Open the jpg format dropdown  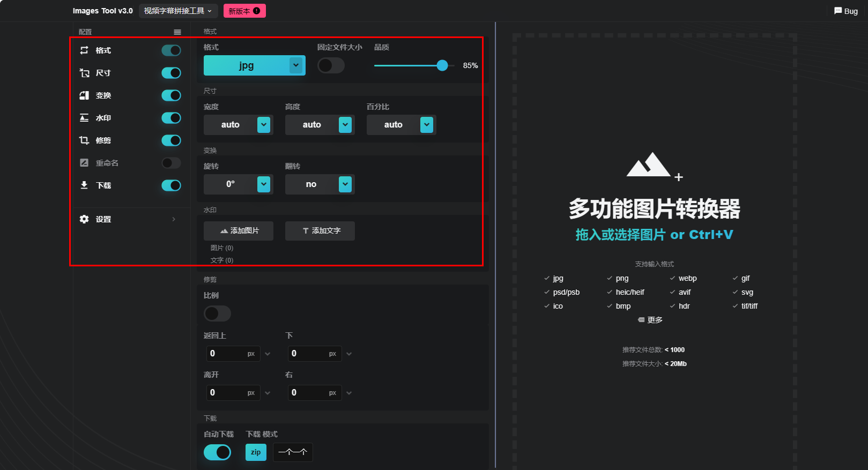pyautogui.click(x=255, y=65)
